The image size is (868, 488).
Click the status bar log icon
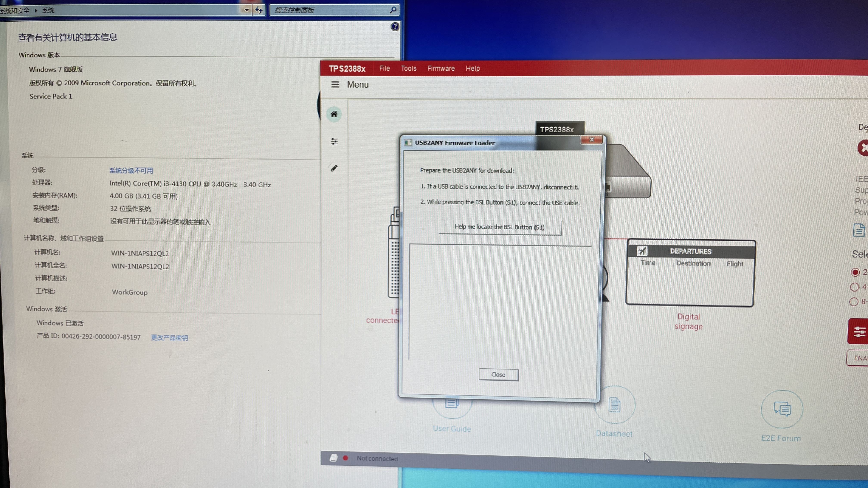333,458
